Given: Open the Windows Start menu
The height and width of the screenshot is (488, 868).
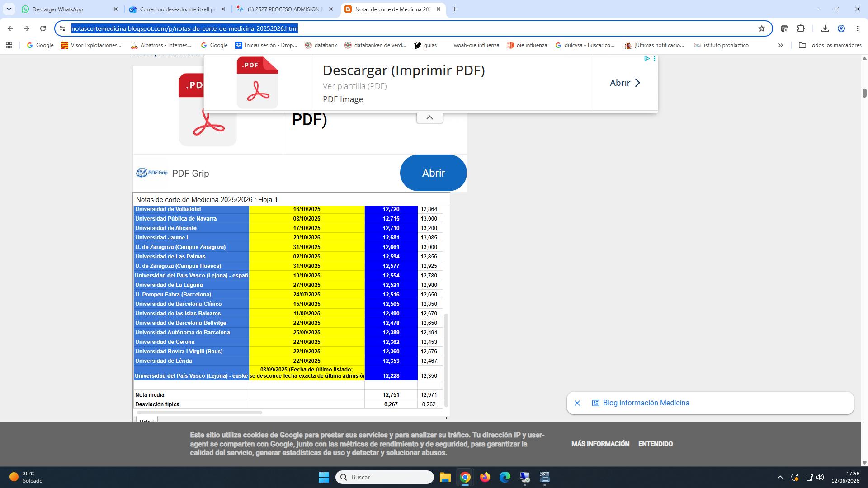Looking at the screenshot, I should pos(324,477).
